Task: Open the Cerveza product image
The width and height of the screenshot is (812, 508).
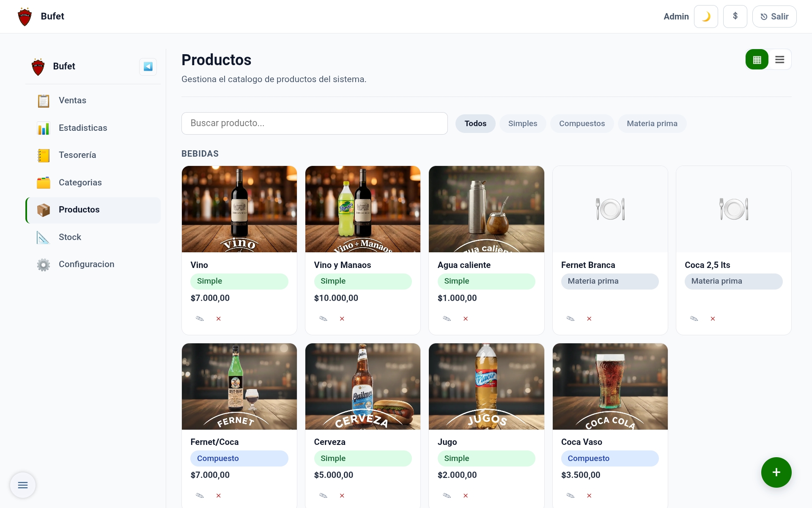Action: point(363,387)
